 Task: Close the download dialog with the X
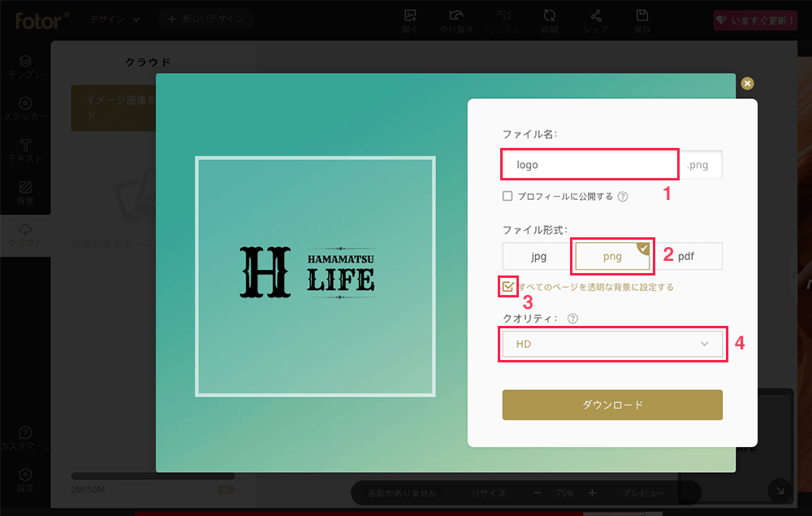tap(747, 84)
